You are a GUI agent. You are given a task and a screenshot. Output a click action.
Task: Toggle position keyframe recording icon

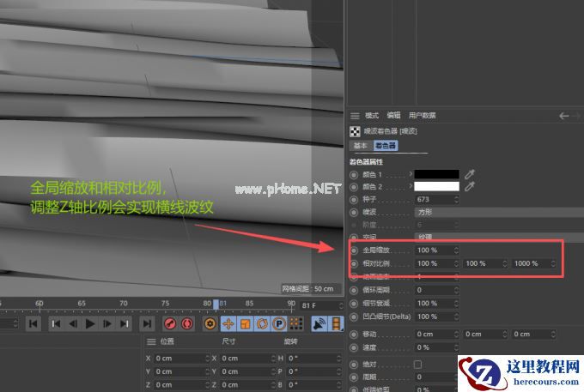coord(228,323)
